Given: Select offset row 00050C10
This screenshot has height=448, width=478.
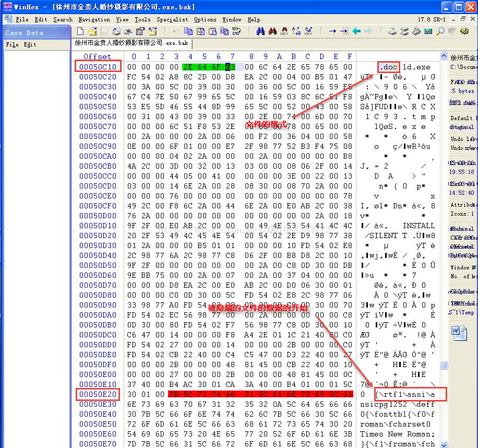Looking at the screenshot, I should pos(98,66).
